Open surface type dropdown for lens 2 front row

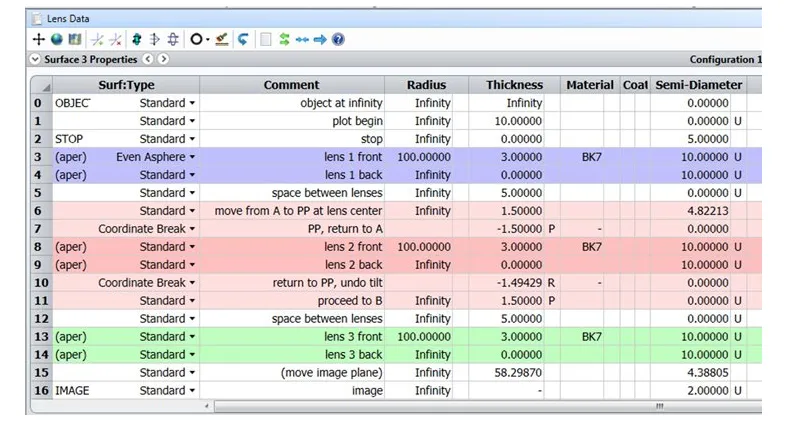point(192,247)
